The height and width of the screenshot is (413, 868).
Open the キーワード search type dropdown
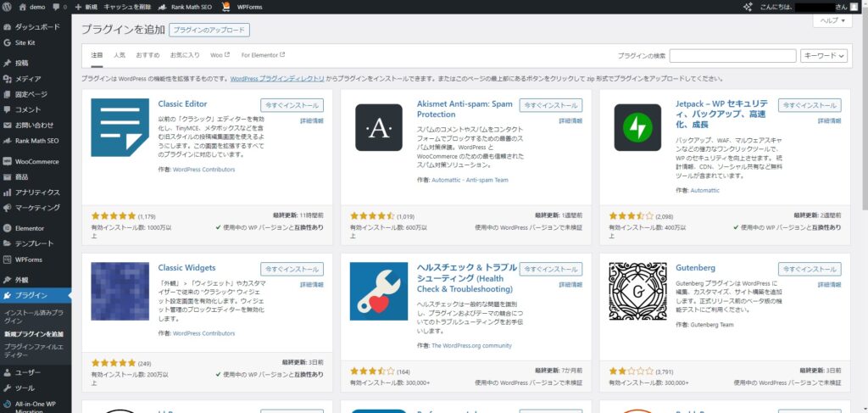[x=823, y=56]
